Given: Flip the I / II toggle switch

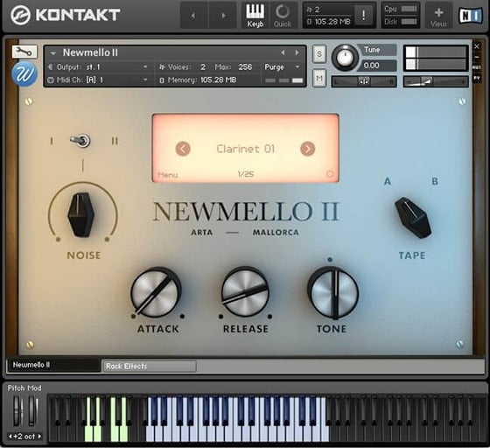Looking at the screenshot, I should coord(80,141).
